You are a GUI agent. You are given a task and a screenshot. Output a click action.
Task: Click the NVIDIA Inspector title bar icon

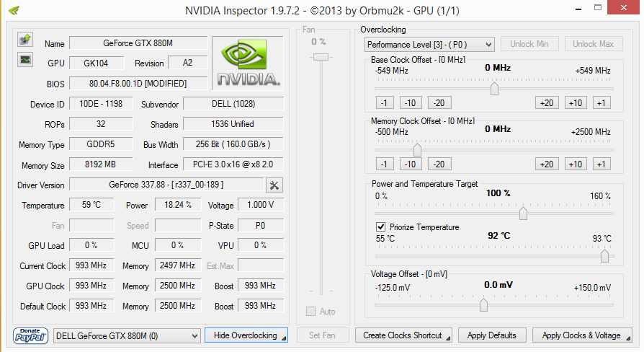tap(14, 10)
